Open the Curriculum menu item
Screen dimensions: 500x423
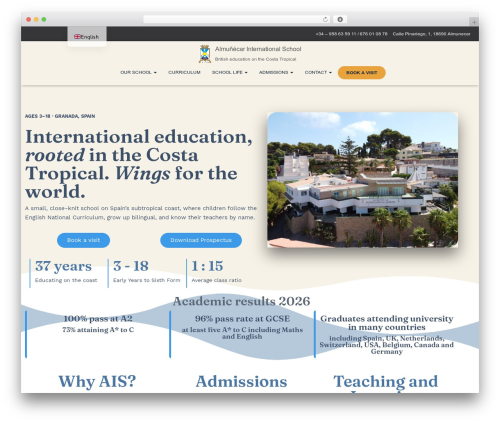tap(184, 72)
